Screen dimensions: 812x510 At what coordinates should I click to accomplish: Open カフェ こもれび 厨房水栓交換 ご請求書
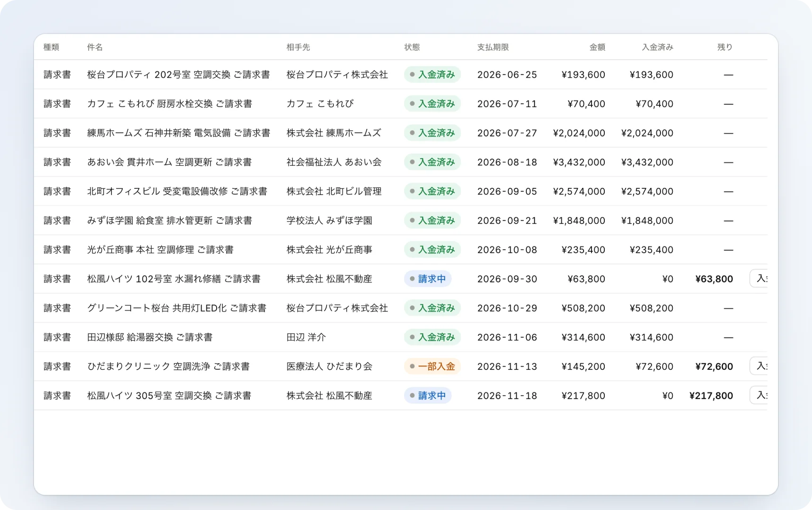pos(169,104)
